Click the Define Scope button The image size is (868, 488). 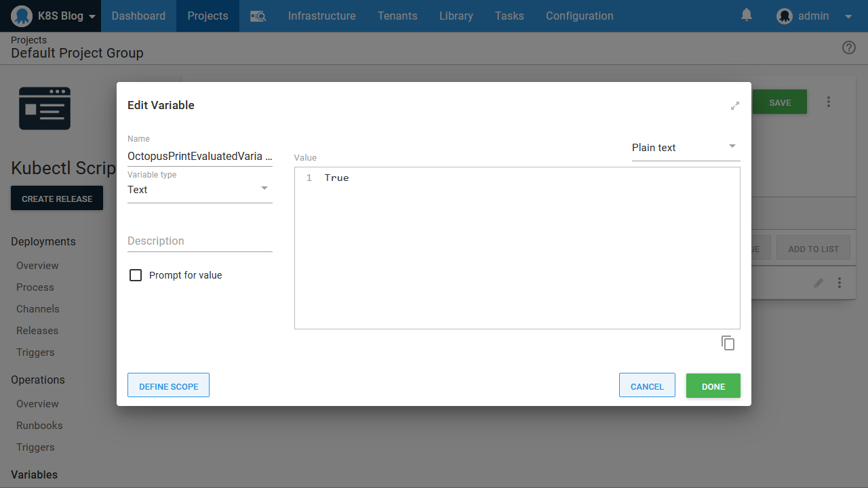[168, 386]
